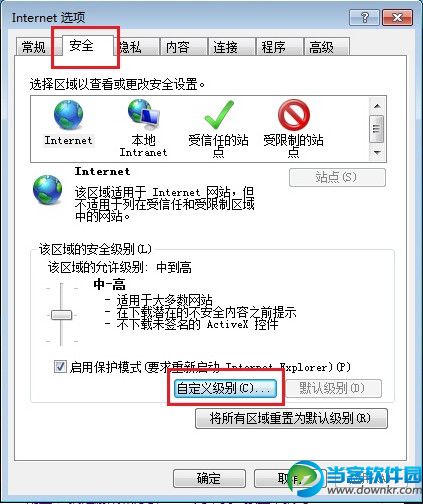Close the Internet 选项 dialog
This screenshot has height=504, width=423.
[x=397, y=17]
